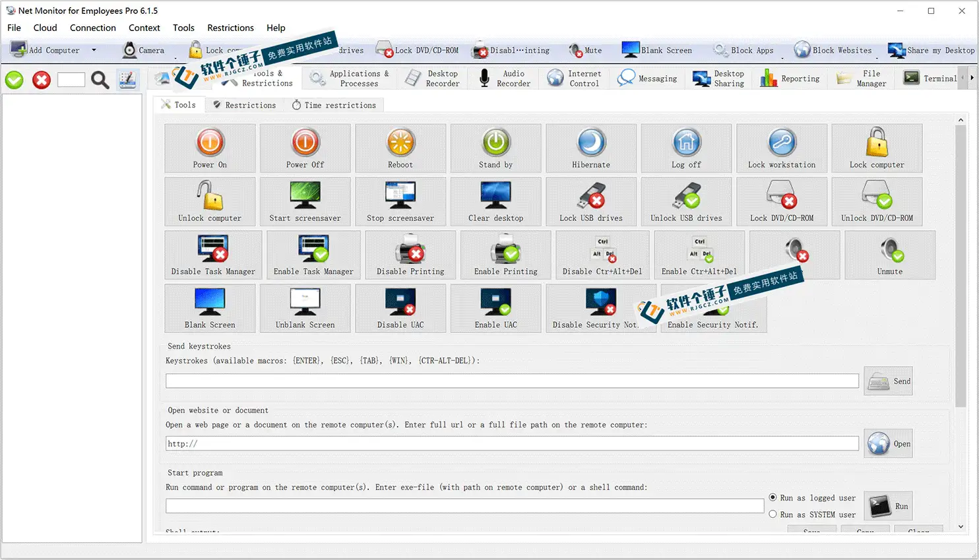Open the Reporting tab
979x560 pixels.
[x=790, y=78]
